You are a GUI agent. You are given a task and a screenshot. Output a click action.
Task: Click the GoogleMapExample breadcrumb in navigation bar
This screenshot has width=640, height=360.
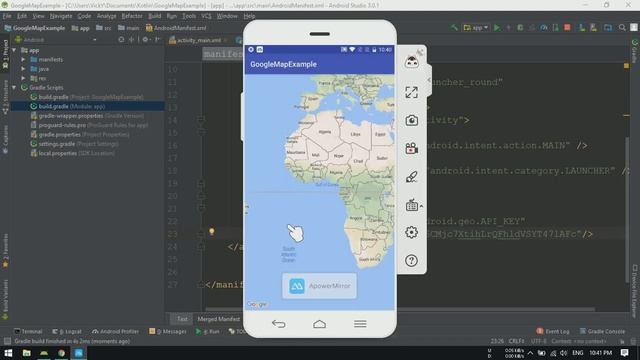tap(35, 28)
